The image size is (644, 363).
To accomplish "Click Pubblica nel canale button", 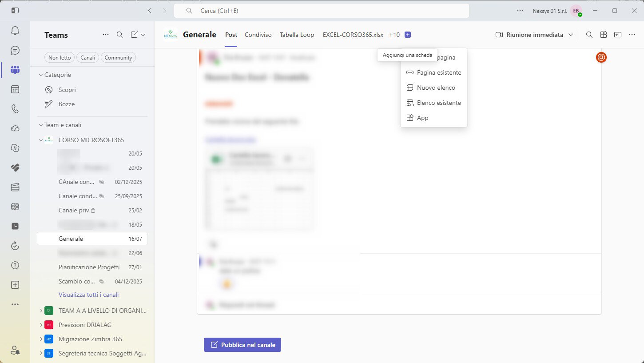I will (242, 345).
